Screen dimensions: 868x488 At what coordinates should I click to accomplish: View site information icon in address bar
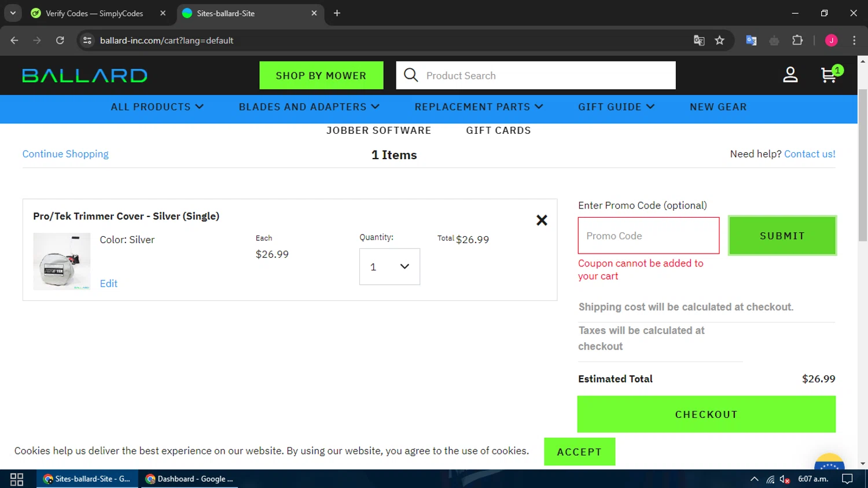pos(87,41)
